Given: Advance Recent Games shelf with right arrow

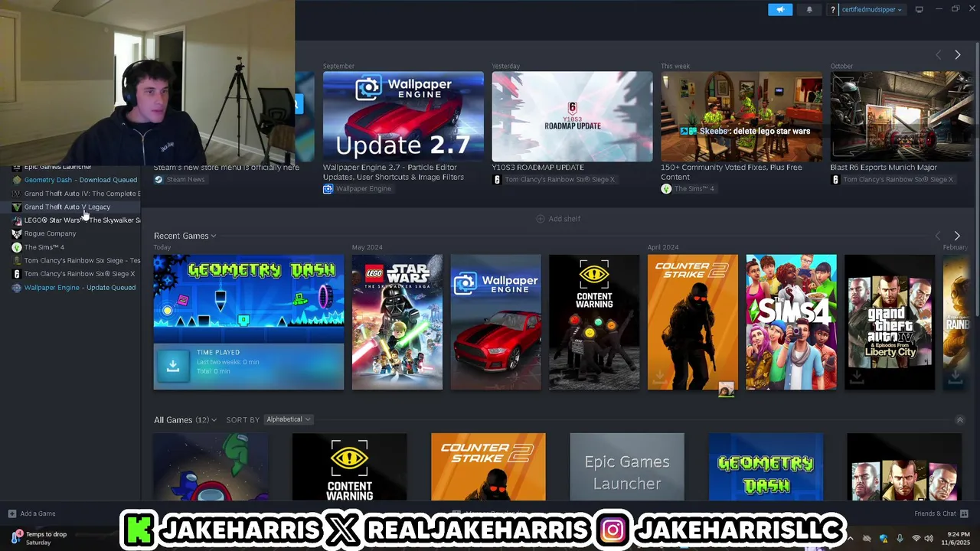Looking at the screenshot, I should (x=957, y=236).
